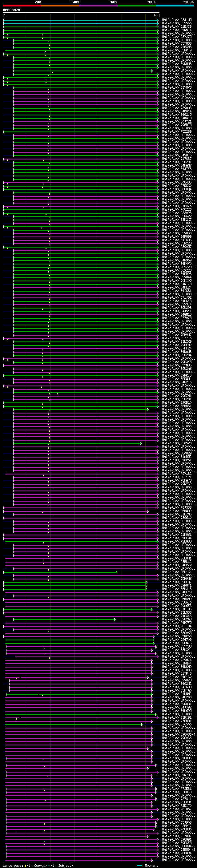This screenshot has width=197, height=868.
Task: Select the UniRef100_P39057 label
Action: coord(177,247)
